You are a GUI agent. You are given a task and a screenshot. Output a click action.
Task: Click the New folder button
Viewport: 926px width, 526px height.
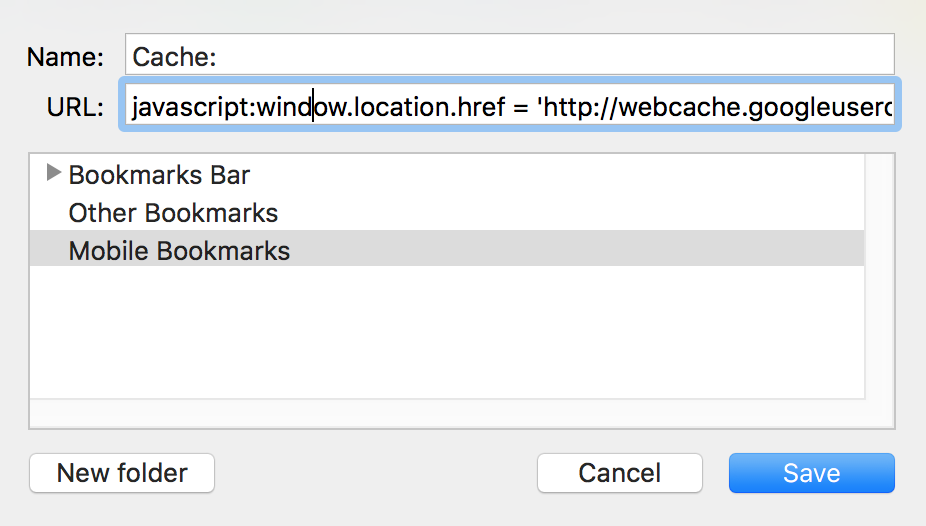coord(122,473)
